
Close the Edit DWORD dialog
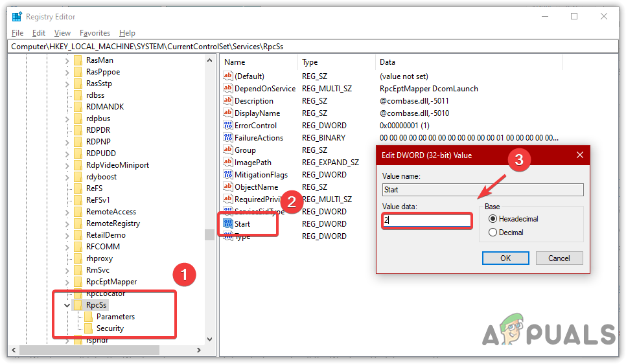tap(580, 155)
